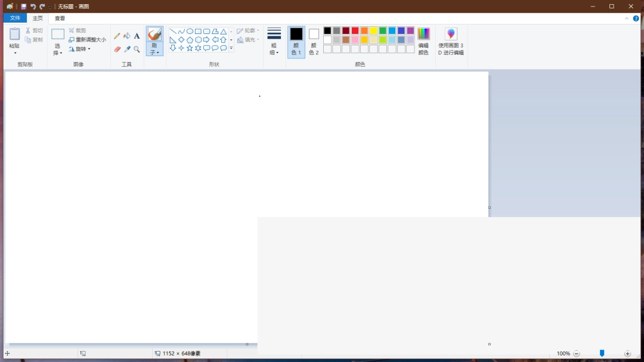Click the zoom out minus button
This screenshot has width=644, height=362.
pyautogui.click(x=577, y=354)
